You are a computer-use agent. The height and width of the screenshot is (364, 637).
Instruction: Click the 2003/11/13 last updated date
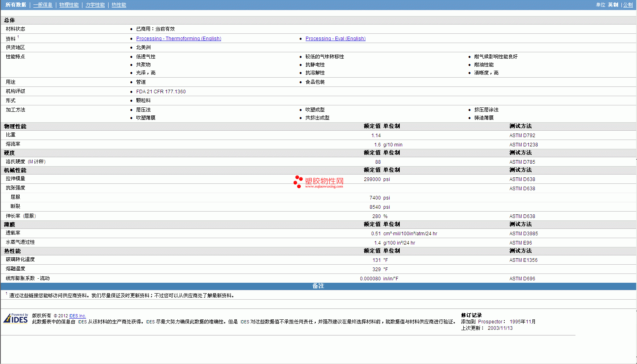pyautogui.click(x=500, y=328)
